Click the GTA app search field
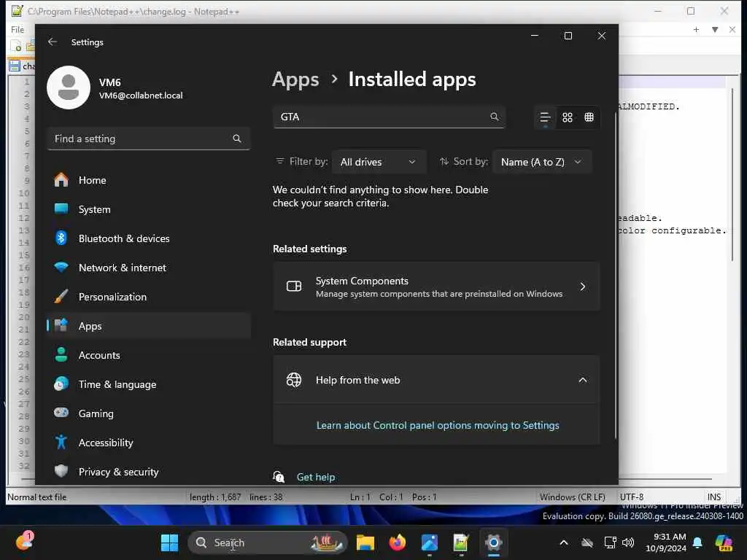This screenshot has height=560, width=747. (x=389, y=117)
